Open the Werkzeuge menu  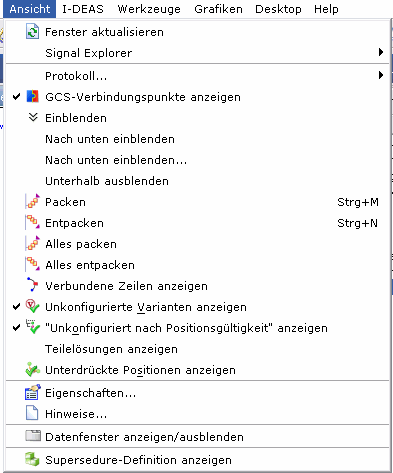coord(149,9)
